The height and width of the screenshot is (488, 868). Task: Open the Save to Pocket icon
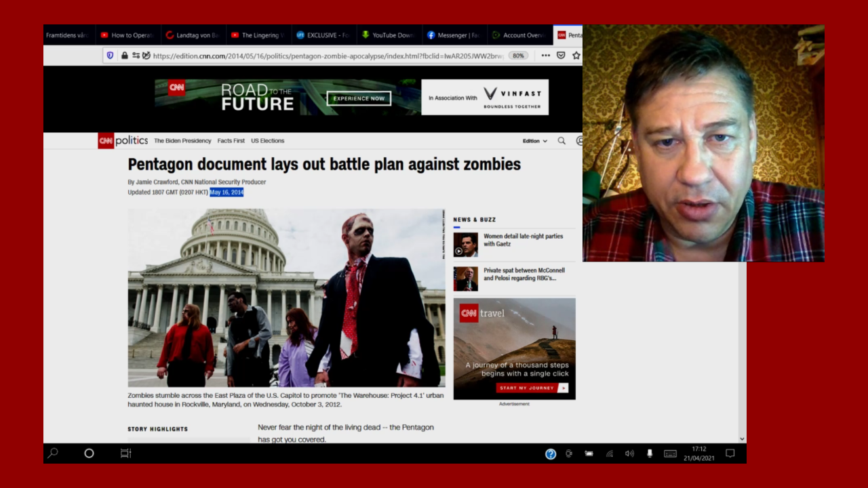561,56
